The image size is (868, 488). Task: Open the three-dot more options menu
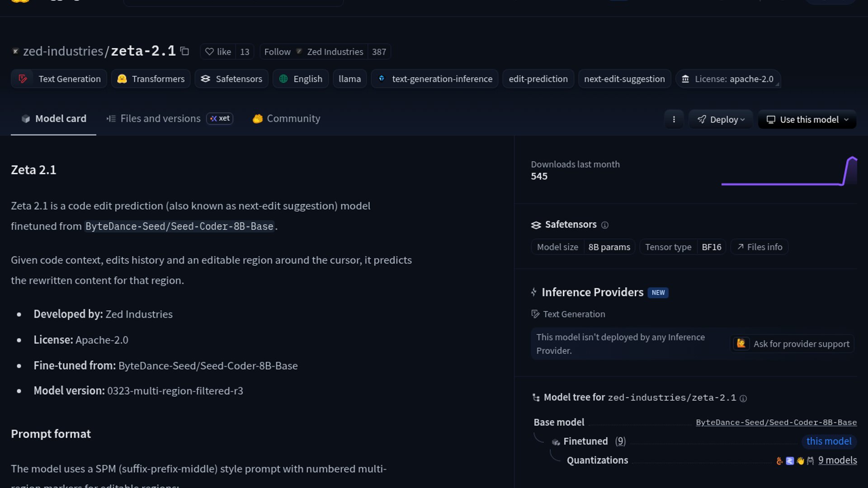pos(674,119)
